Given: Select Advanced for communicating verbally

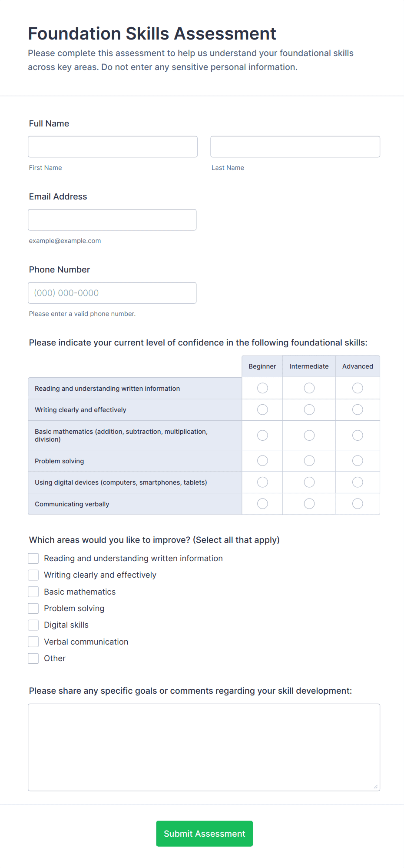Looking at the screenshot, I should tap(357, 503).
